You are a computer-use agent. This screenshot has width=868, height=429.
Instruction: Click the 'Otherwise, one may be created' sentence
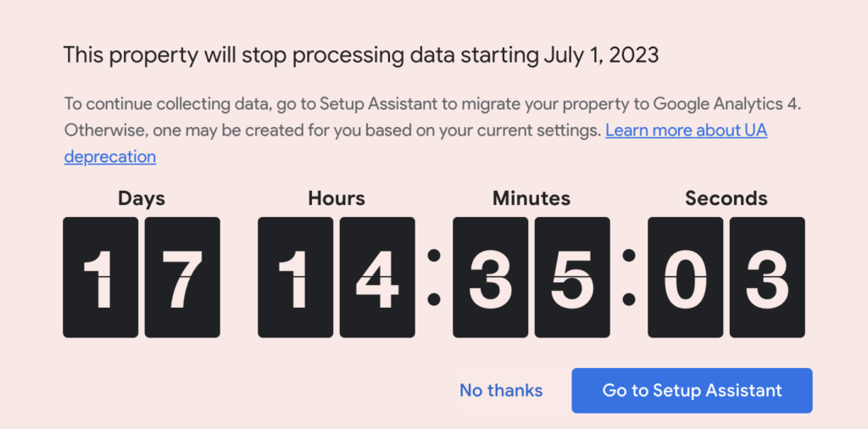click(332, 131)
